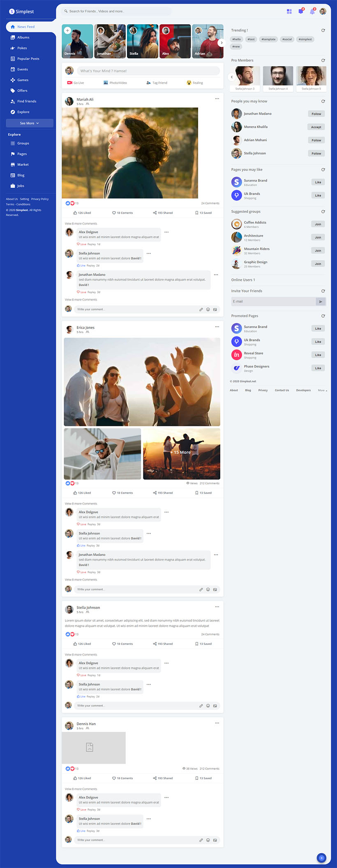This screenshot has width=337, height=868.
Task: Like Erica Jones's post (126 Liked)
Action: pyautogui.click(x=82, y=493)
